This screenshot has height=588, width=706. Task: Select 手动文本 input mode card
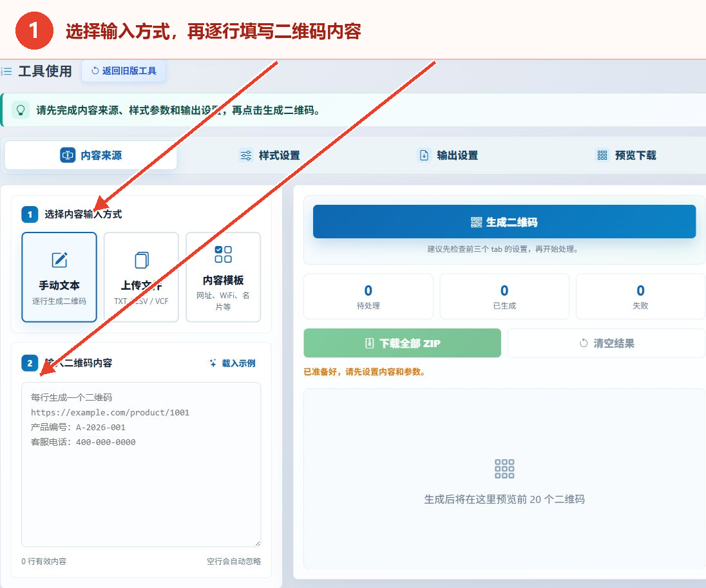pos(59,277)
